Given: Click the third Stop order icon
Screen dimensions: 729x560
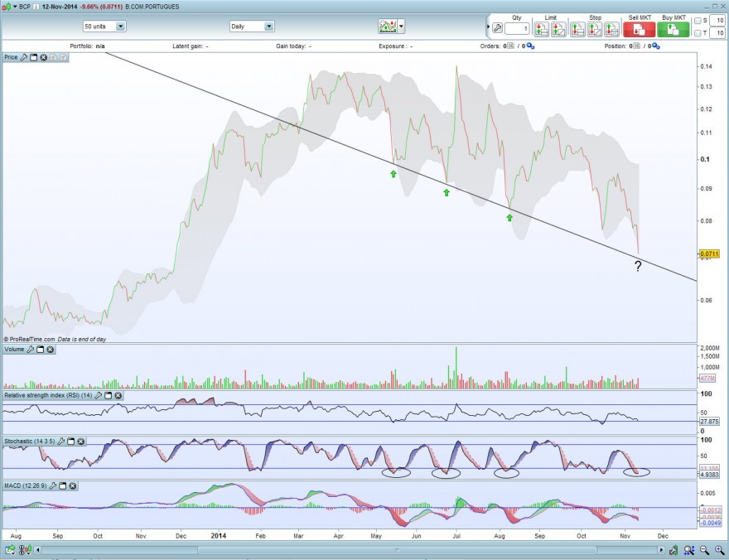Looking at the screenshot, I should pos(611,30).
